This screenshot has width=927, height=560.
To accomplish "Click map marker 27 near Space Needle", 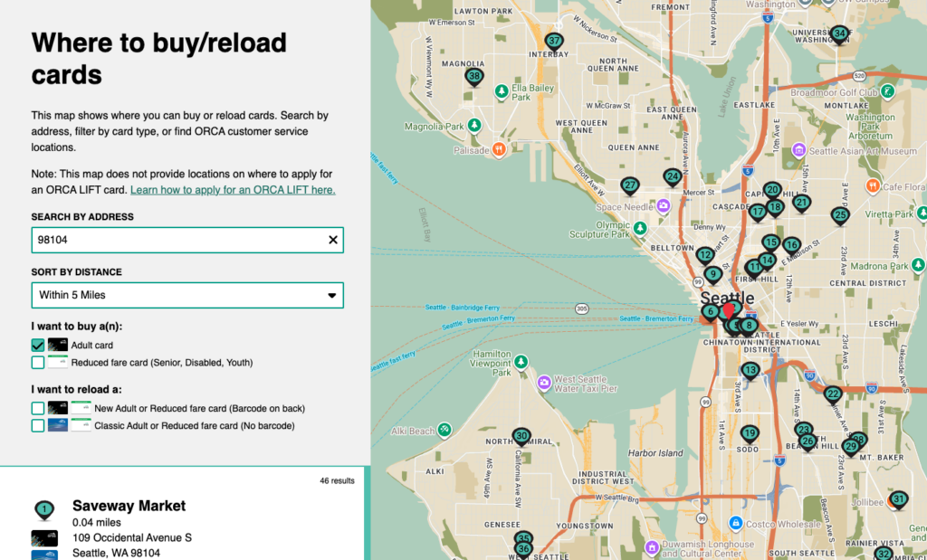I will [631, 185].
